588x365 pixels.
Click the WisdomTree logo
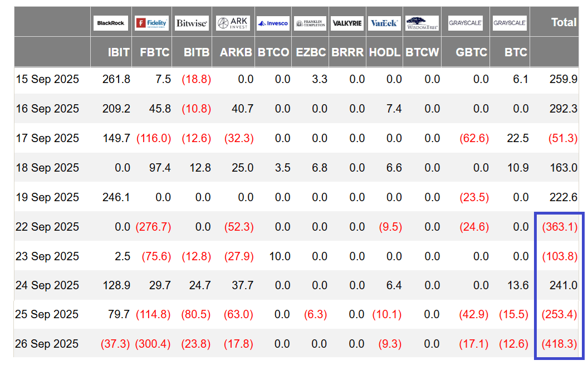coord(422,23)
